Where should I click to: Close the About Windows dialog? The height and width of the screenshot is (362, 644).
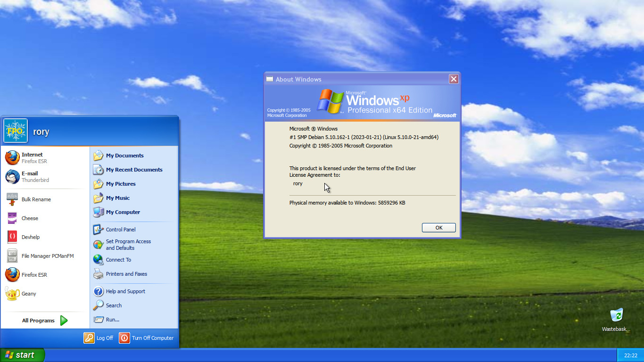point(454,79)
